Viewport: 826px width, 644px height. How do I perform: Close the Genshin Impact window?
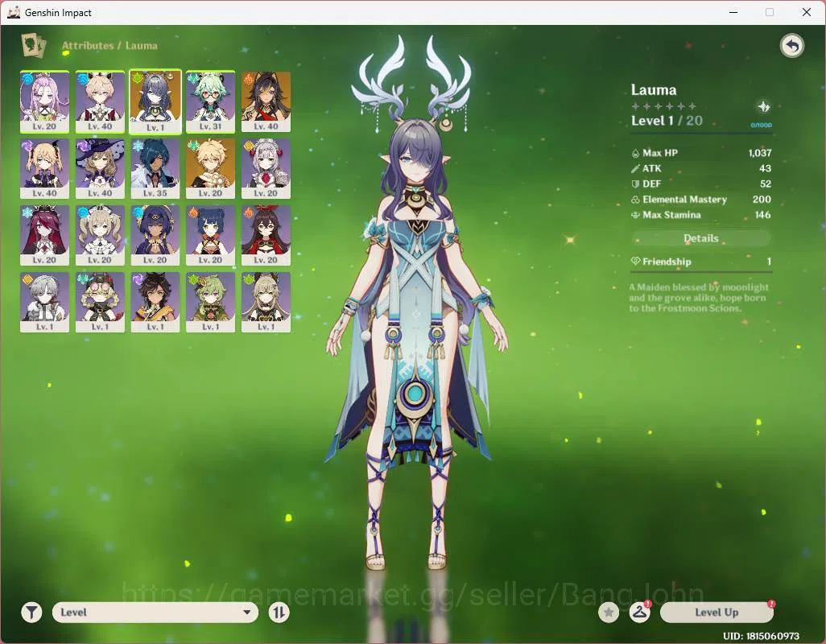(x=806, y=12)
